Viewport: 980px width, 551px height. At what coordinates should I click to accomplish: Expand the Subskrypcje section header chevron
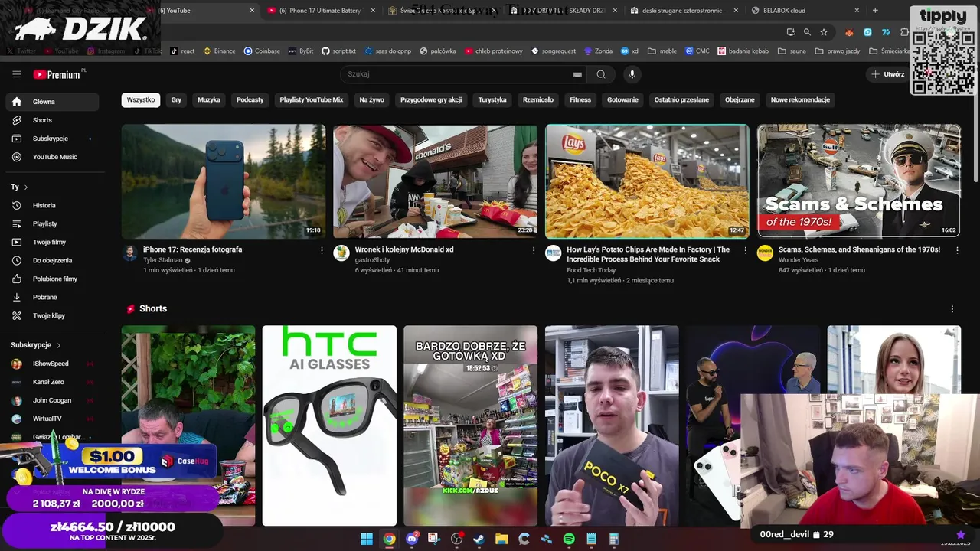[58, 345]
